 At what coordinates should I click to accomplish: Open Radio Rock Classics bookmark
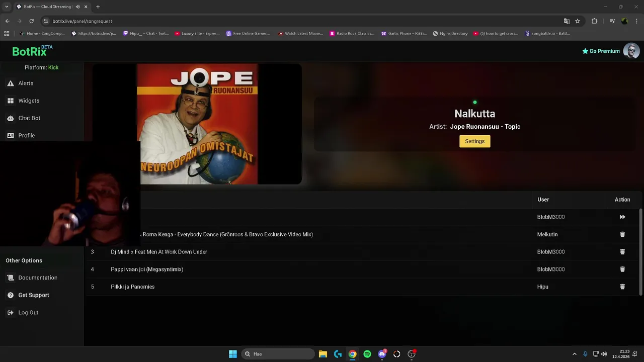tap(352, 34)
